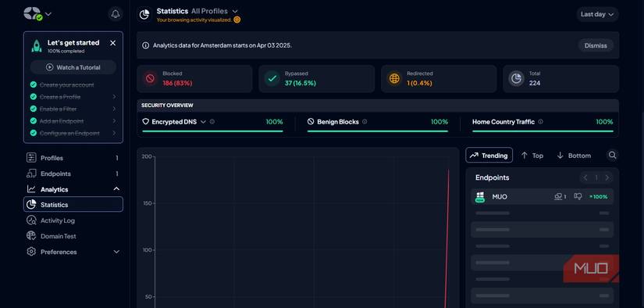Viewport: 644px width, 308px height.
Task: Open the Configure an Endpoint step arrow
Action: 114,133
